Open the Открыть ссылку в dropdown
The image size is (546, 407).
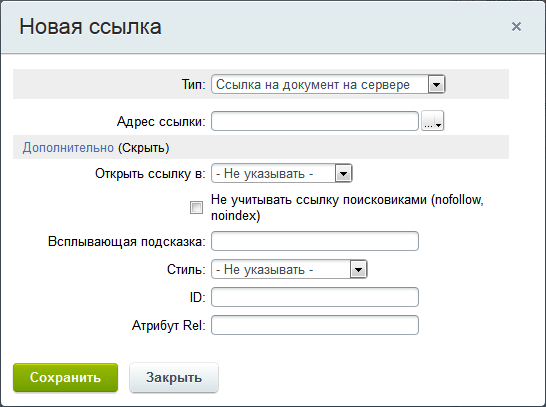pos(282,173)
